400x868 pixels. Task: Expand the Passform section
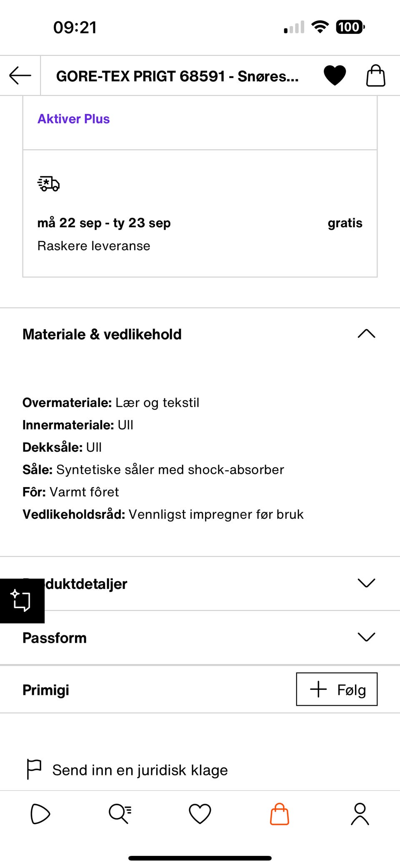click(x=366, y=637)
